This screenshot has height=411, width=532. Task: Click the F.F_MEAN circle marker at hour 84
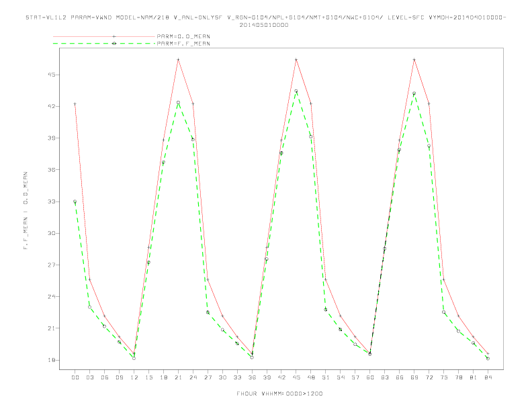click(488, 359)
